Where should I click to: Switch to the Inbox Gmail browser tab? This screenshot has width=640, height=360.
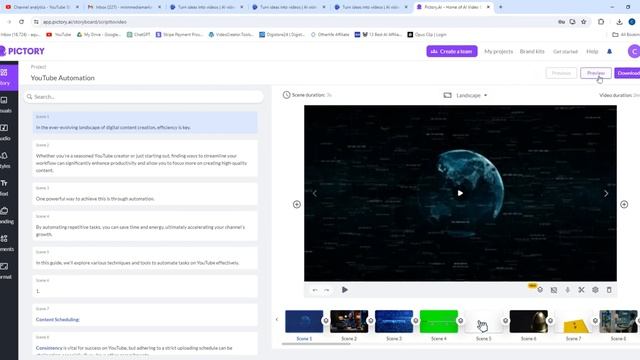[124, 7]
